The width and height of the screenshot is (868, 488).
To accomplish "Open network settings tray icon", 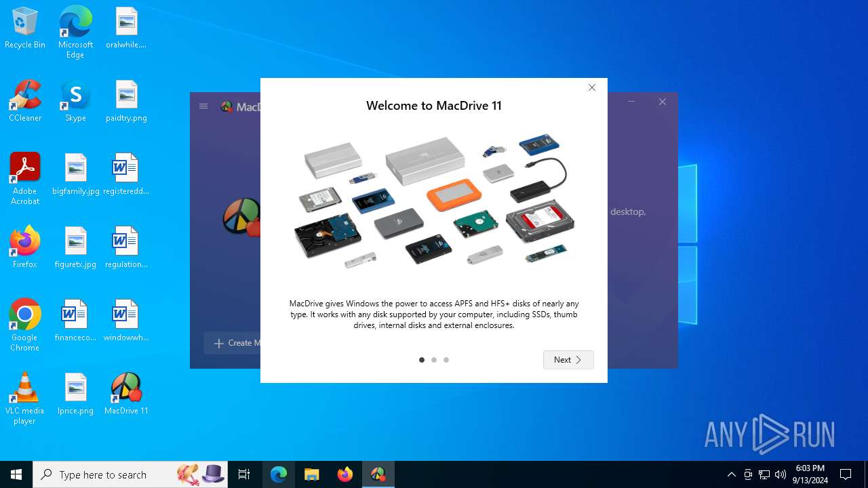I will click(x=764, y=474).
